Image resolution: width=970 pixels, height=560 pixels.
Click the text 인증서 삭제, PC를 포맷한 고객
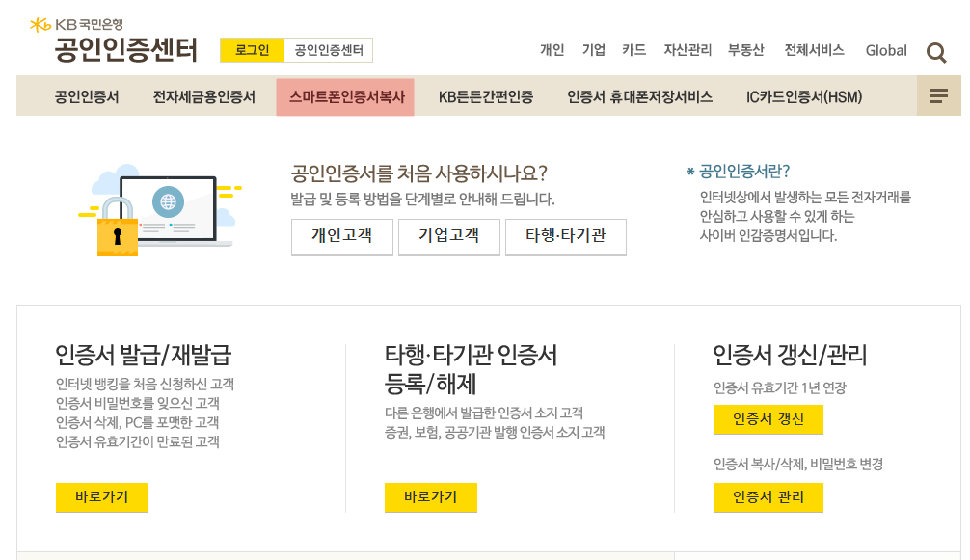point(137,422)
